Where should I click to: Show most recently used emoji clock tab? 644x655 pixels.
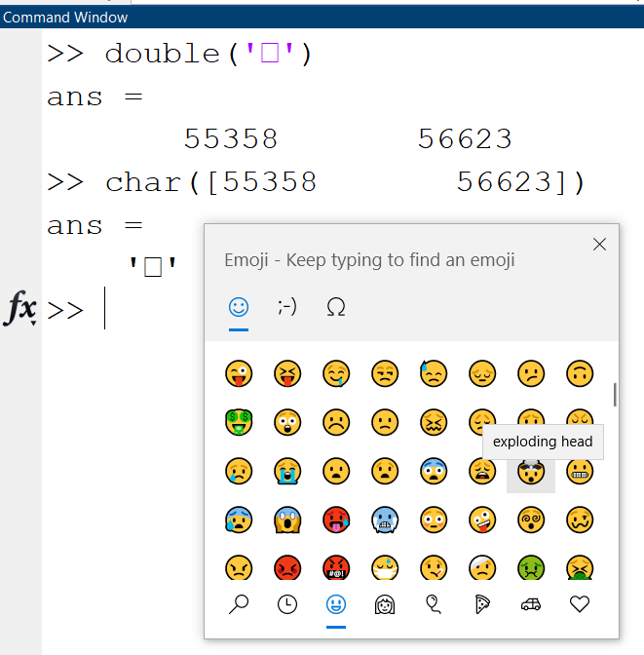pyautogui.click(x=287, y=605)
